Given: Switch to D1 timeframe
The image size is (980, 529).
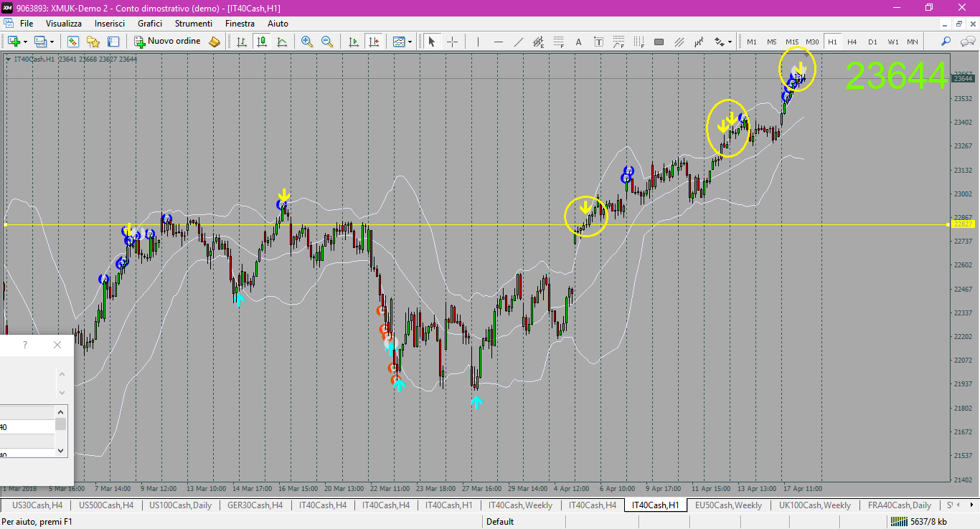Looking at the screenshot, I should (x=872, y=42).
